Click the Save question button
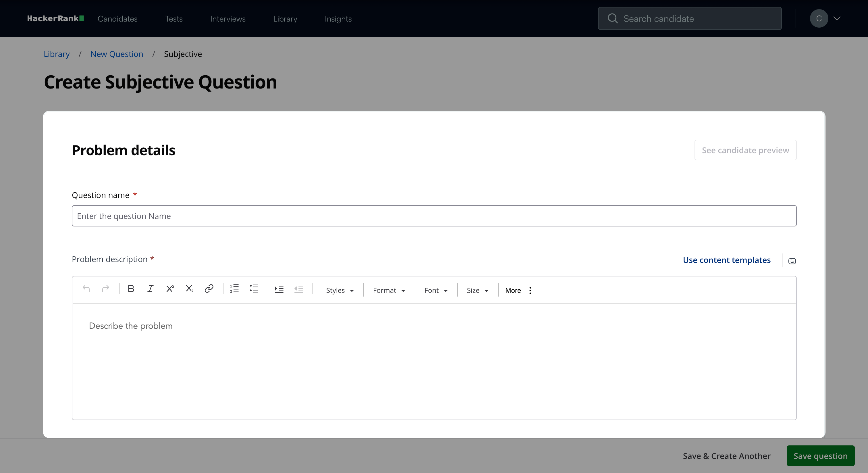This screenshot has width=868, height=473. pos(820,456)
